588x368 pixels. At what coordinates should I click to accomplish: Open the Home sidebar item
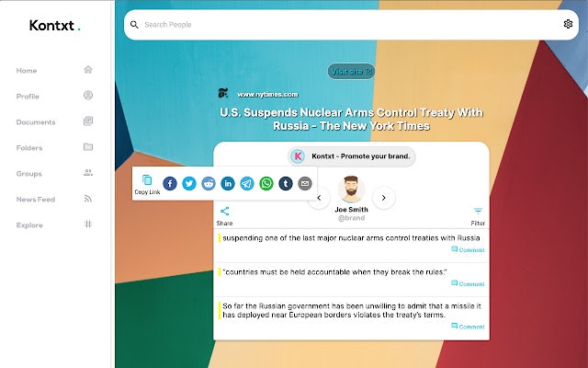coord(54,70)
